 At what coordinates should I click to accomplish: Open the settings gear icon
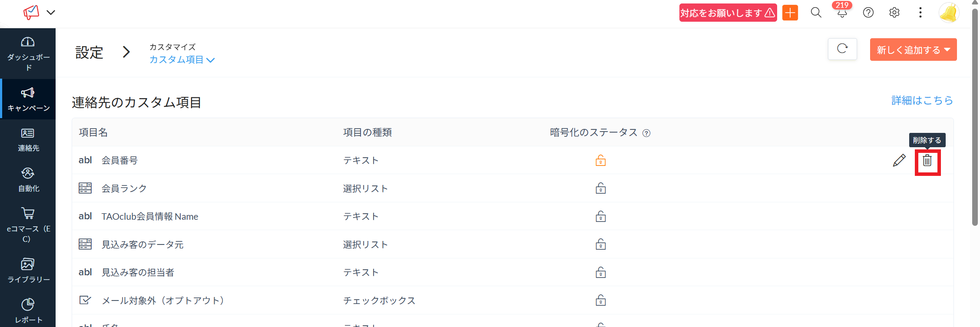point(894,13)
